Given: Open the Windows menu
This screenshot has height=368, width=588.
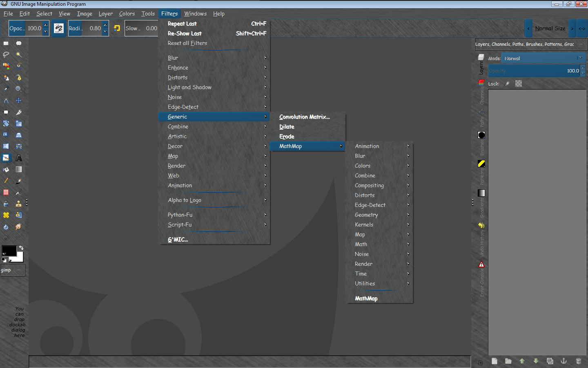Looking at the screenshot, I should pyautogui.click(x=195, y=14).
